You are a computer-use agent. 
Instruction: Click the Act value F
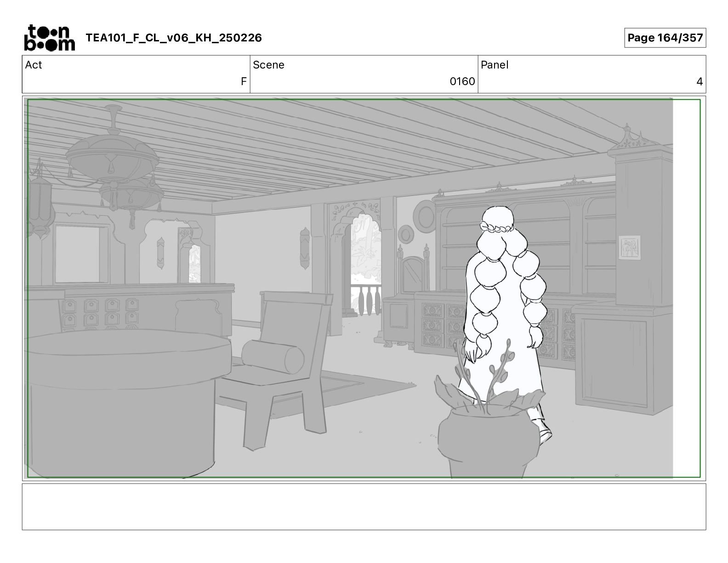244,81
